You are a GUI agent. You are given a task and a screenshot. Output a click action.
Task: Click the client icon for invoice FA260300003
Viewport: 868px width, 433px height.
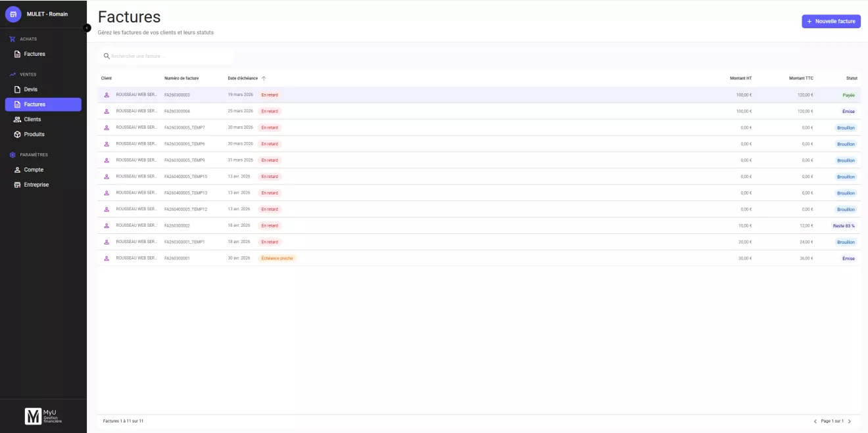(x=107, y=95)
